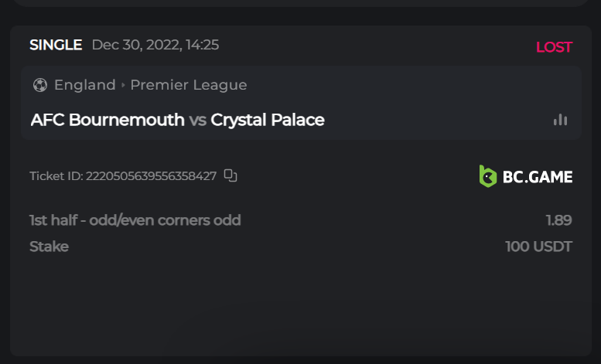The height and width of the screenshot is (364, 601).
Task: Select the ticket ID number text
Action: click(151, 176)
